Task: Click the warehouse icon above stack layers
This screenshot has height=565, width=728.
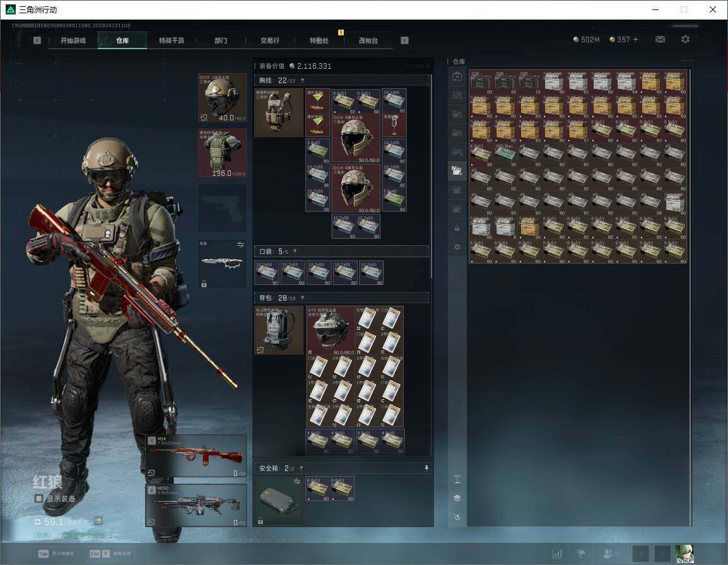Action: (x=457, y=480)
